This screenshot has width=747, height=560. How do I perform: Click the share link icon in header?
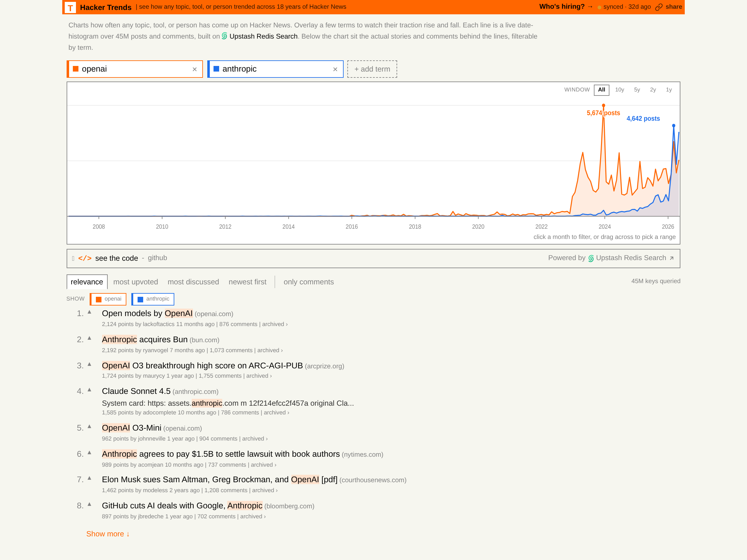(659, 7)
